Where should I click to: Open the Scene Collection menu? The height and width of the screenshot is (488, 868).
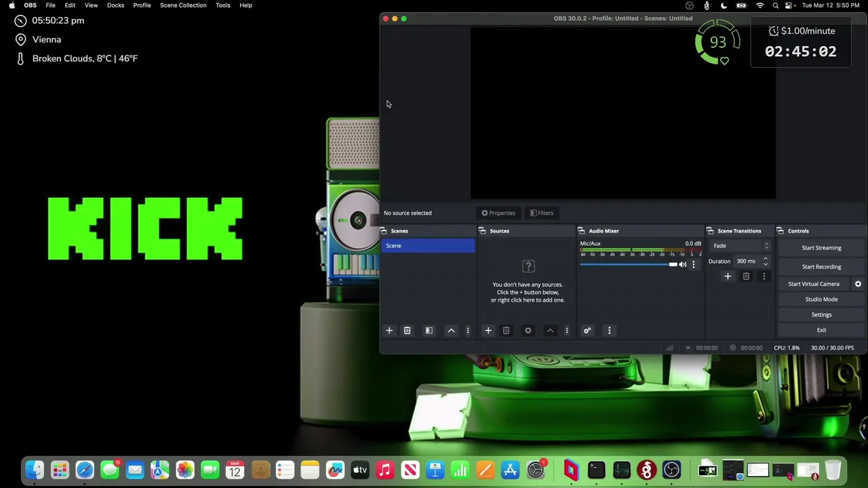183,5
